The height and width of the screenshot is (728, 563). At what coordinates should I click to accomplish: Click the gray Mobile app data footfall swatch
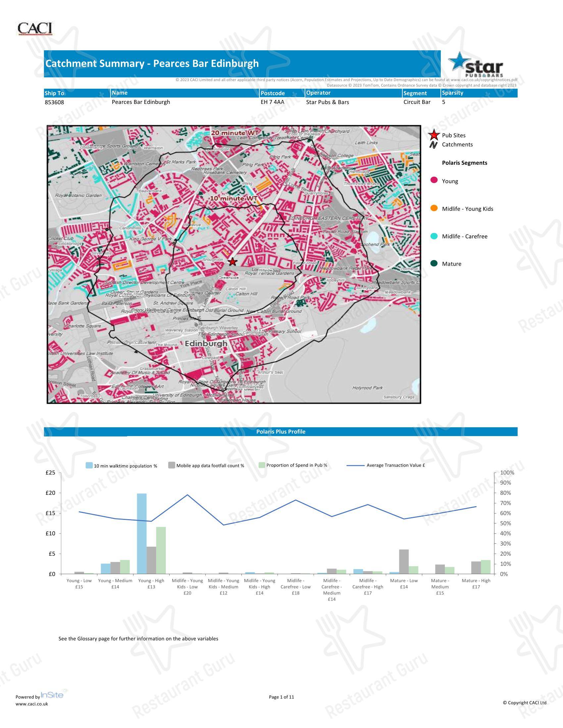pos(172,465)
